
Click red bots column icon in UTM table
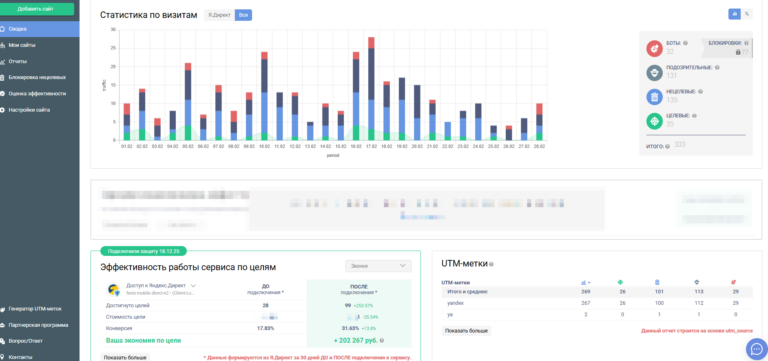[x=735, y=283]
